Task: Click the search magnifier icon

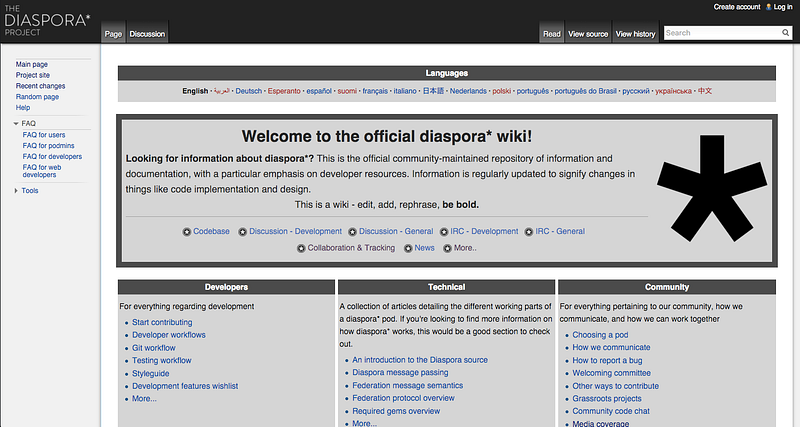Action: tap(785, 33)
